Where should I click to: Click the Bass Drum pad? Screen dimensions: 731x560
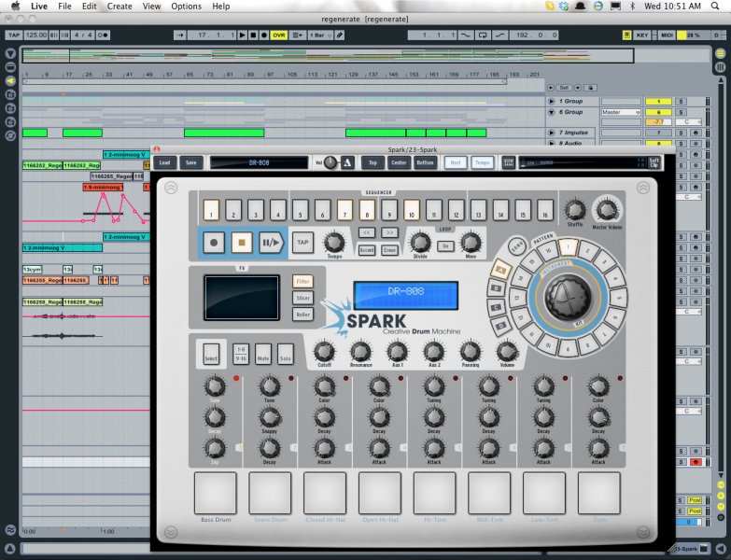[x=216, y=493]
